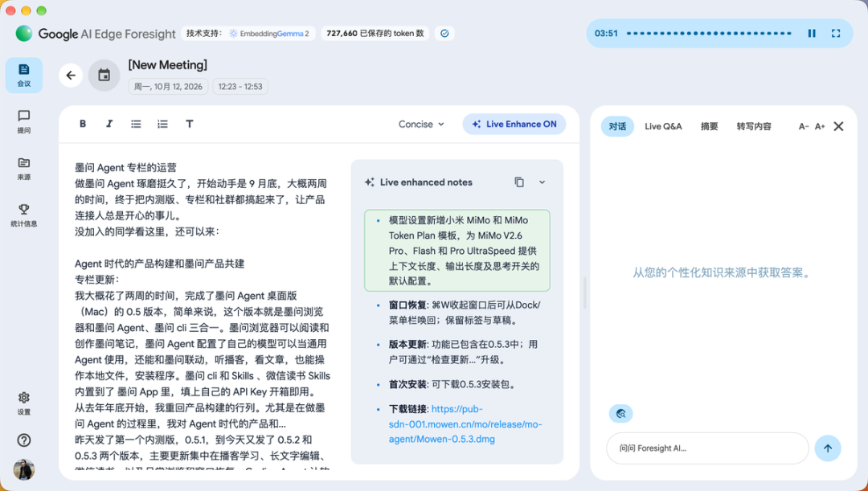Click the verified checkmark badge in header
Image resolution: width=868 pixels, height=491 pixels.
[x=444, y=33]
